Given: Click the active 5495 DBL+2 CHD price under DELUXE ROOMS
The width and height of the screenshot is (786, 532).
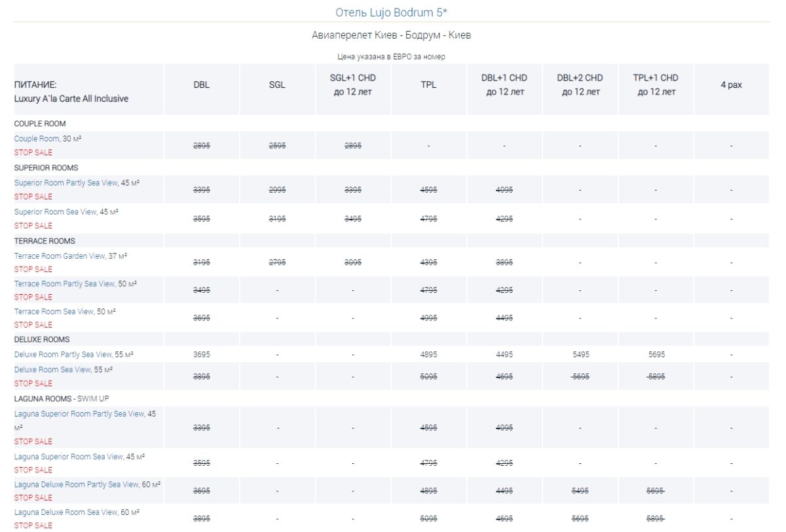Looking at the screenshot, I should tap(580, 354).
